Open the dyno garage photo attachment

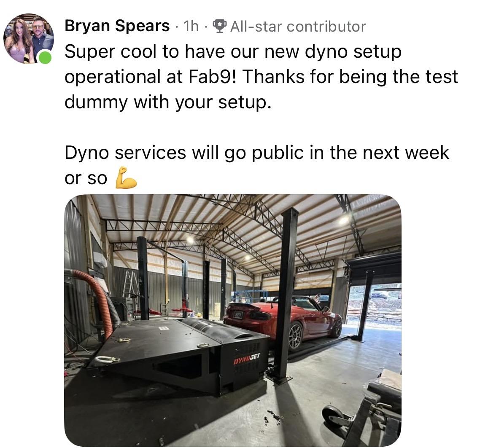pyautogui.click(x=233, y=320)
